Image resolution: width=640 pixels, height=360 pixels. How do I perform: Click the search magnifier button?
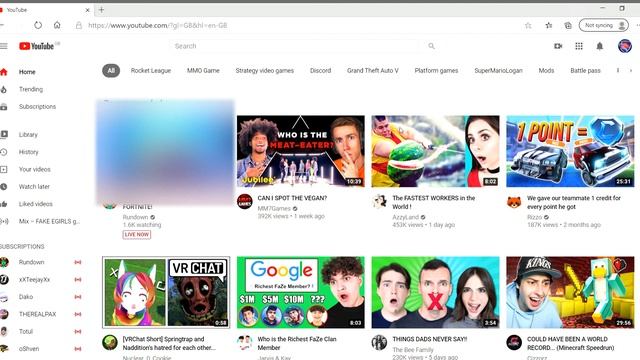pyautogui.click(x=431, y=46)
